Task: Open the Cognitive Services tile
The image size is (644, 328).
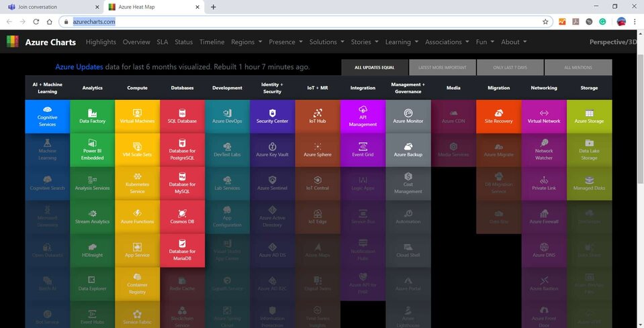Action: (47, 117)
